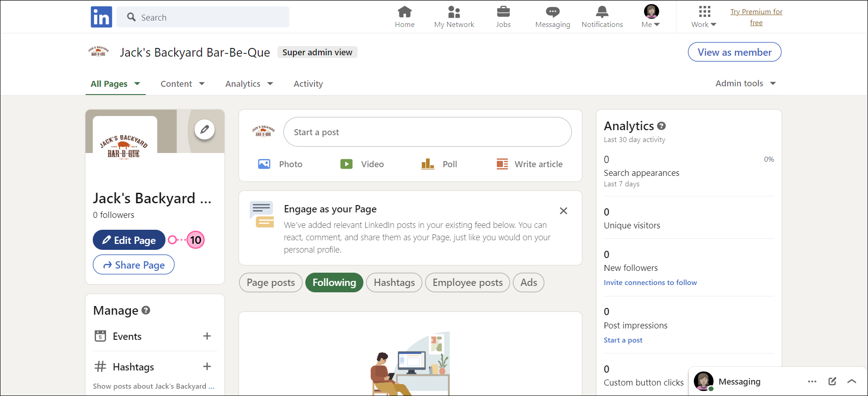Select the Hashtags filter

(x=394, y=282)
